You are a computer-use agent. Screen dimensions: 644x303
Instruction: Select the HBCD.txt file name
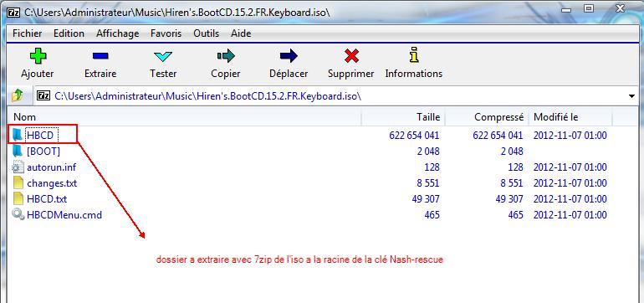(x=47, y=199)
